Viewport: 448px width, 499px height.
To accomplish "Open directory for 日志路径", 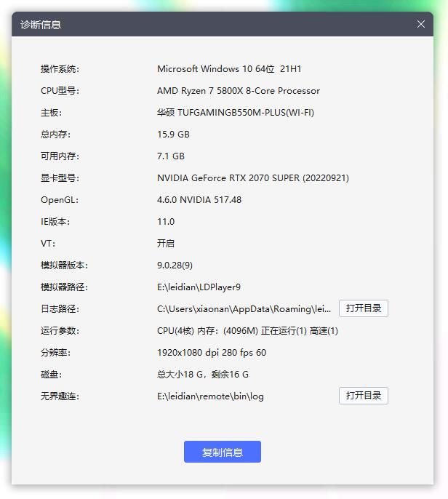I will point(363,308).
